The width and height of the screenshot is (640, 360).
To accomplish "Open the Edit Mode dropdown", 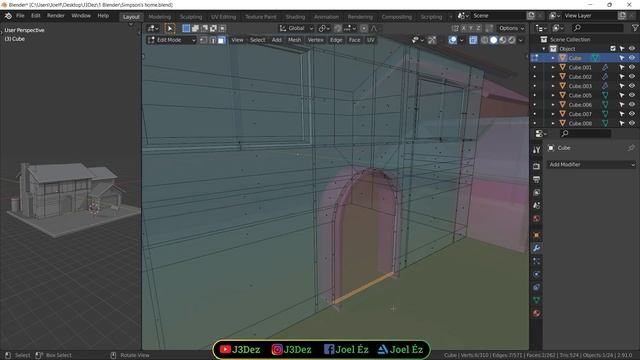I will click(171, 40).
